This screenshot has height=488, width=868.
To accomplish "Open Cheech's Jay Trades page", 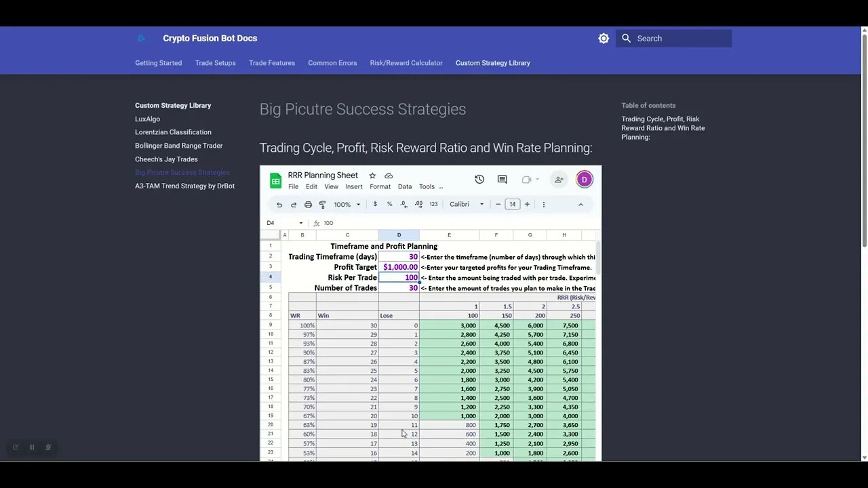I will [x=166, y=159].
